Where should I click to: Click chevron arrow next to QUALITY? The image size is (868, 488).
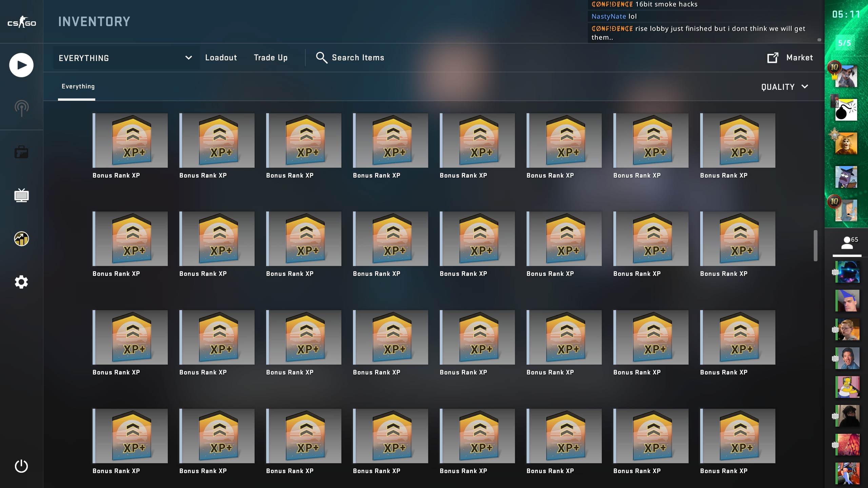click(x=805, y=87)
